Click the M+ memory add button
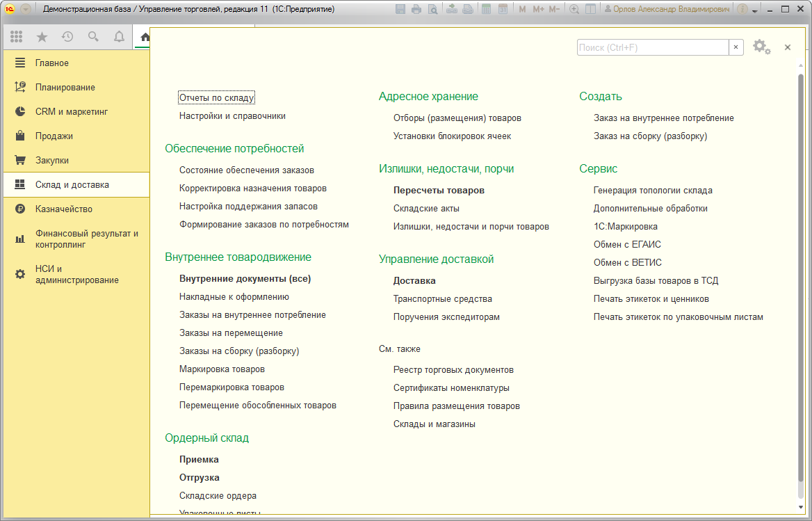812x521 pixels. (x=539, y=9)
